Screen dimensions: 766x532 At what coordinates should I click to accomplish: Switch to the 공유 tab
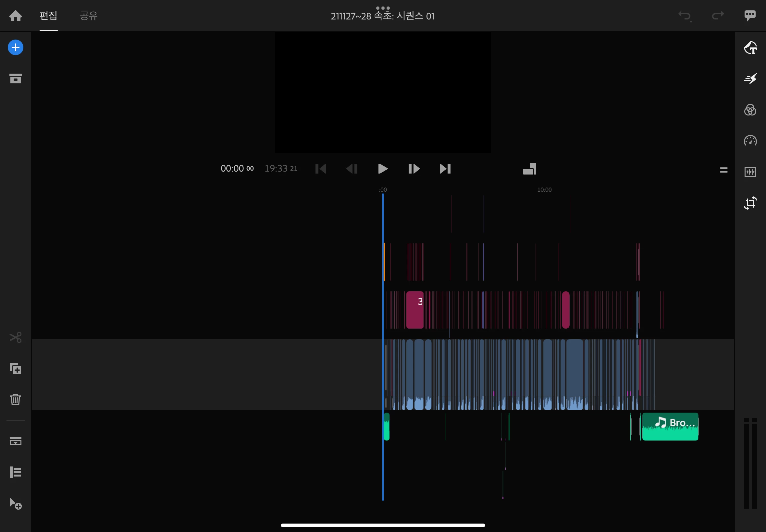[x=89, y=16]
